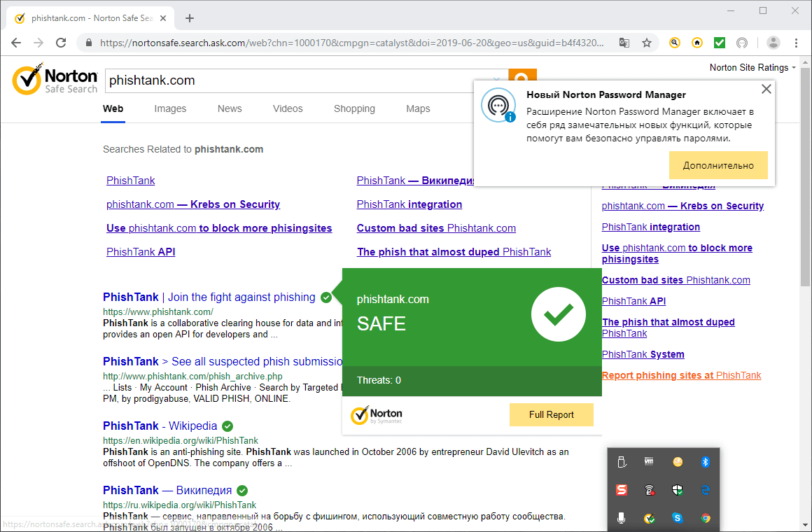Switch to the Images search tab
Screen dimensions: 812x532
[170, 108]
